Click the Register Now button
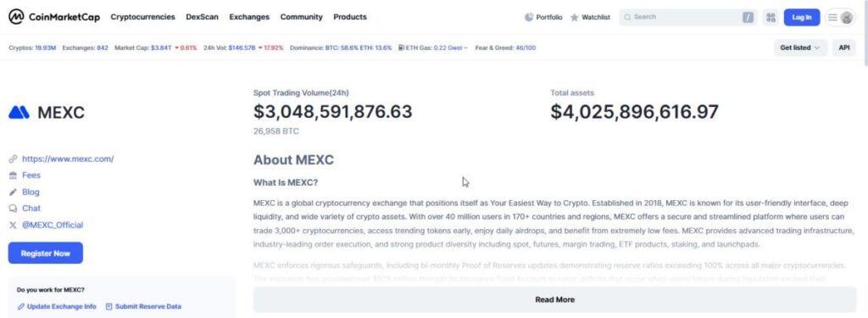Screen dimensions: 868x318 click(46, 254)
